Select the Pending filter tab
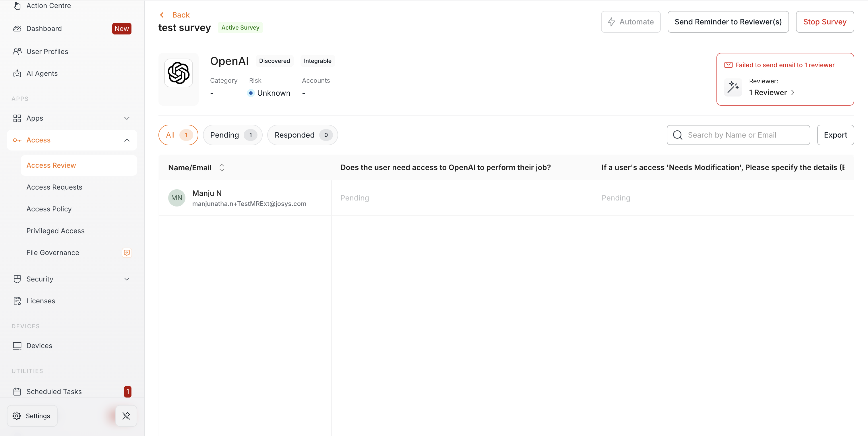Image resolution: width=868 pixels, height=436 pixels. click(232, 135)
